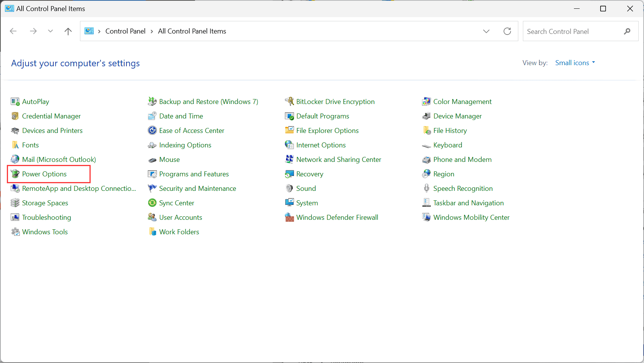Click the refresh icon in address bar
The image size is (644, 363).
pos(507,31)
